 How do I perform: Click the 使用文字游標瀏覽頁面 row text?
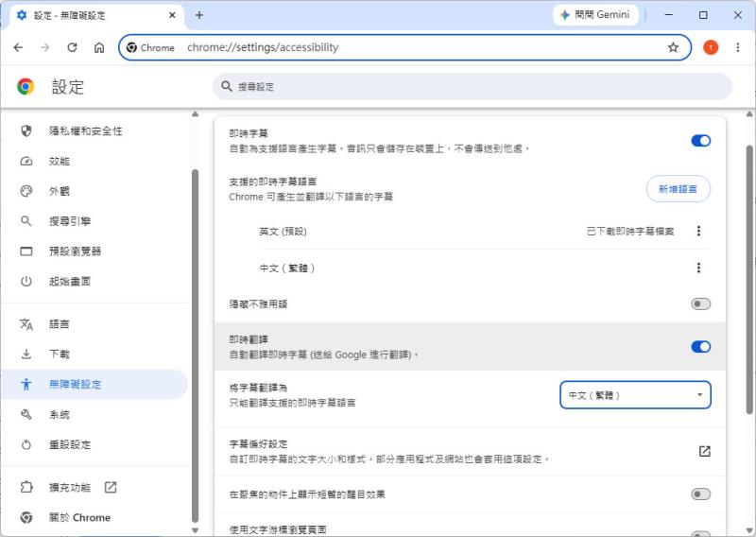pos(278,529)
